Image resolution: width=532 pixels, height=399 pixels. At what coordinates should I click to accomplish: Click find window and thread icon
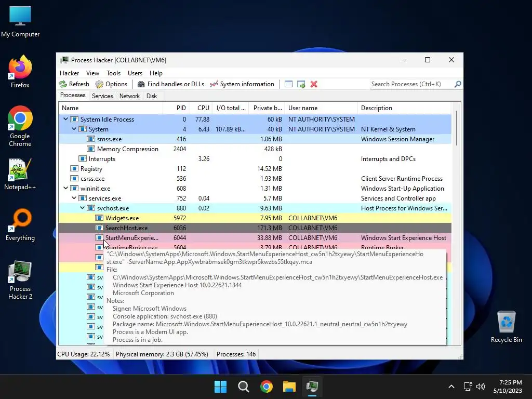301,84
